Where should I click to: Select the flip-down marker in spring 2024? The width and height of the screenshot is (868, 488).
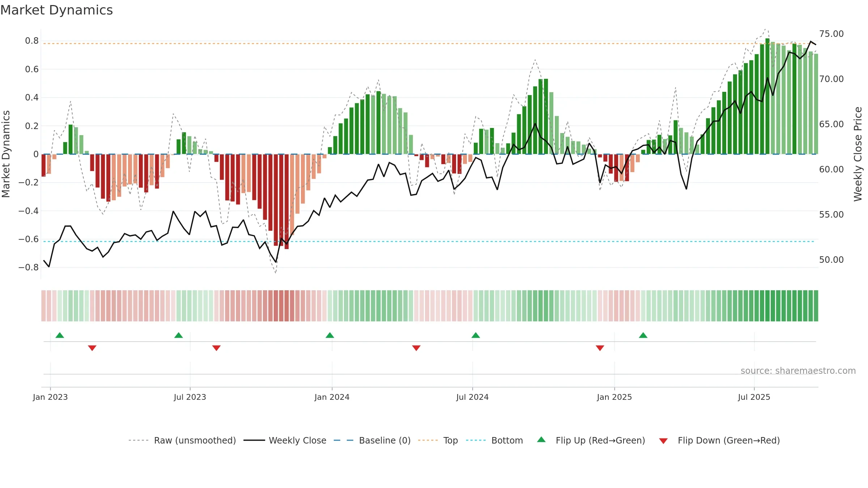(416, 348)
